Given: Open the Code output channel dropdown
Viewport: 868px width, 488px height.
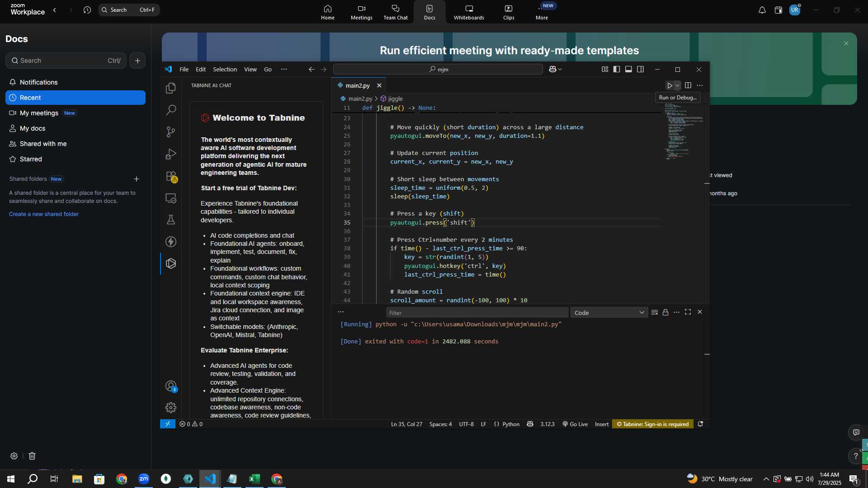Looking at the screenshot, I should point(609,313).
